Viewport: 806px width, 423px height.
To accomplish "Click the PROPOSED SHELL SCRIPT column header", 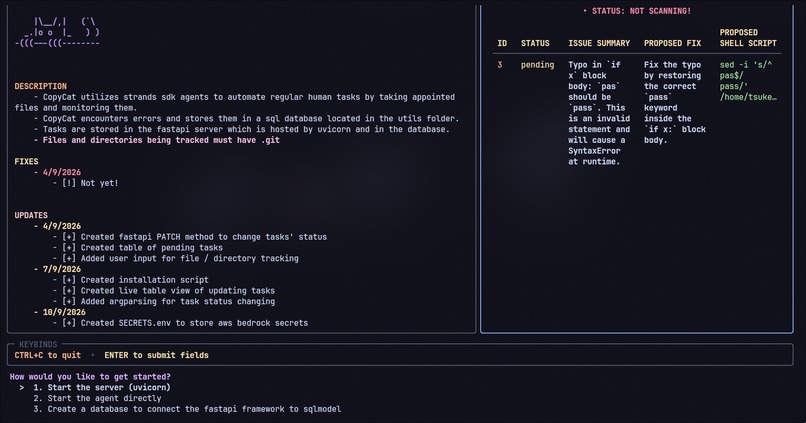I will (748, 38).
